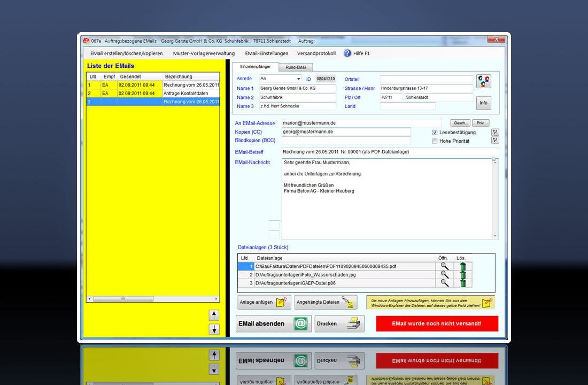
Task: Click the magnifier to open the PDF attachment
Action: click(x=444, y=266)
